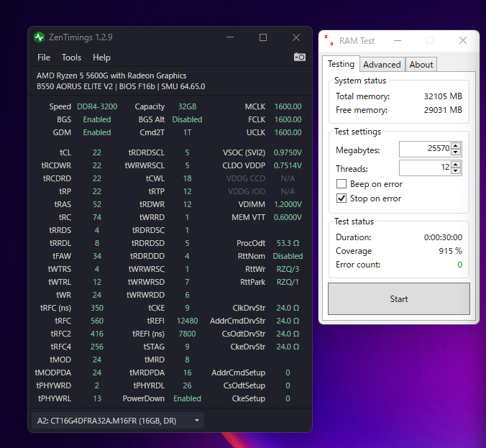Decrease Megabytes with the down arrow
Viewport: 486px width, 448px height.
tap(456, 152)
